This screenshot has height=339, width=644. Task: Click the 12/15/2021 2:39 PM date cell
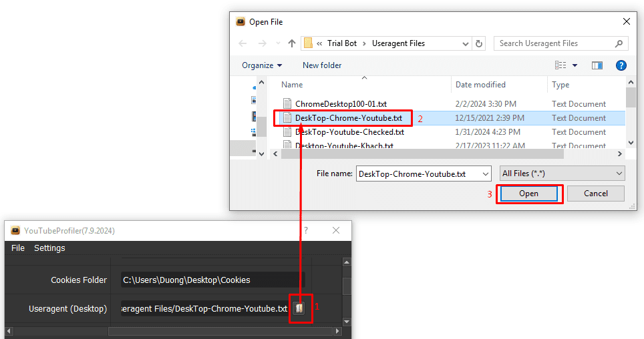(x=490, y=118)
